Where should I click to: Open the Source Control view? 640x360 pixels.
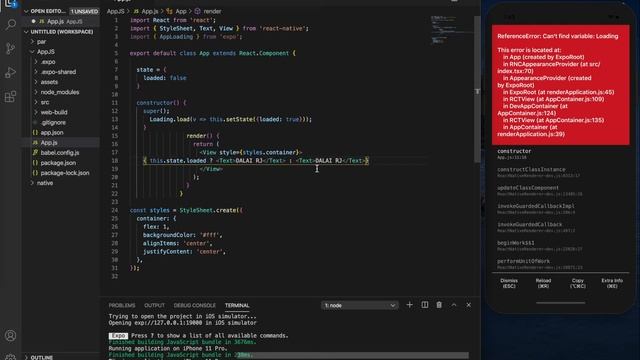pos(10,49)
